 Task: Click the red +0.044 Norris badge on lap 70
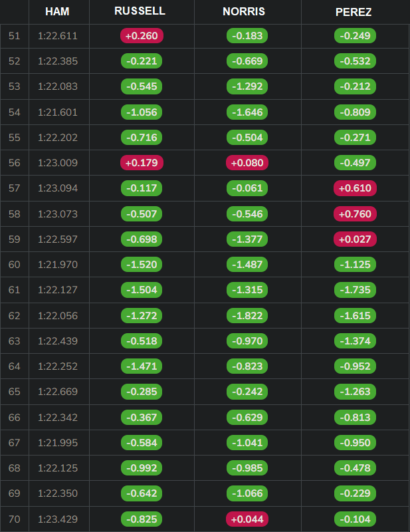pos(247,519)
